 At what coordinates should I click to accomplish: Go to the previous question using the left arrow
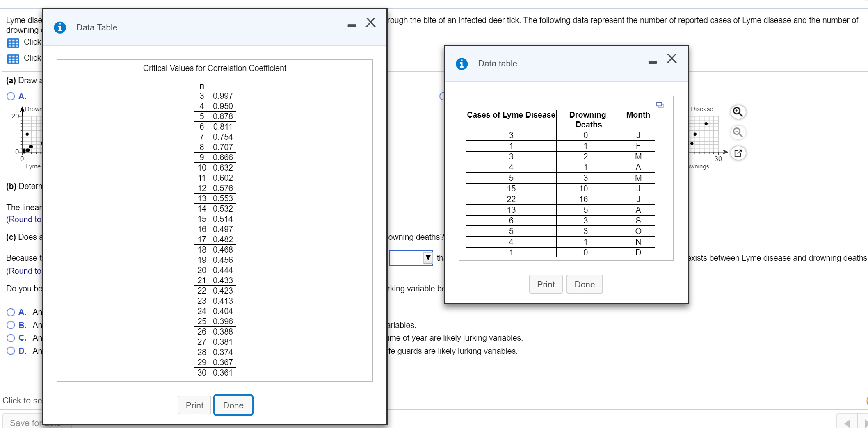coord(847,422)
